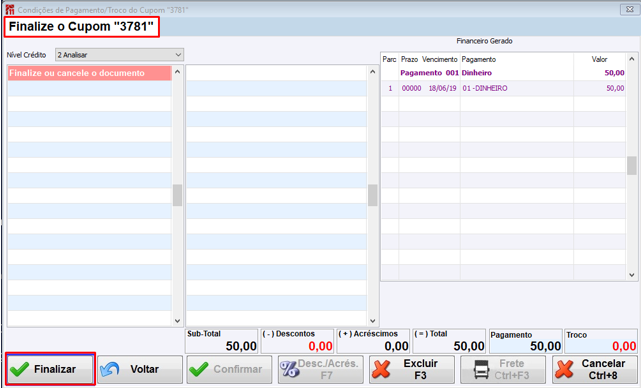Click the 'Finalize o Cupom "3781"' heading
Viewport: 641px width, 388px height.
(x=81, y=27)
